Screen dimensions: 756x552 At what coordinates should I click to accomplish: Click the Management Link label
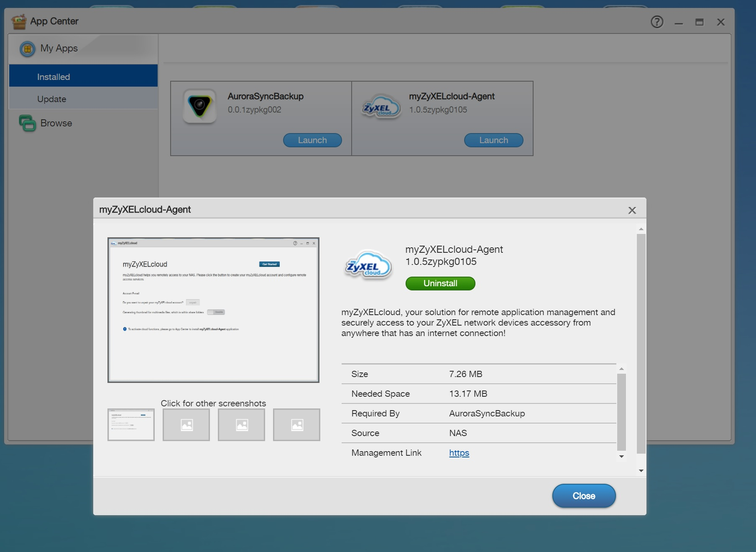[x=386, y=452]
